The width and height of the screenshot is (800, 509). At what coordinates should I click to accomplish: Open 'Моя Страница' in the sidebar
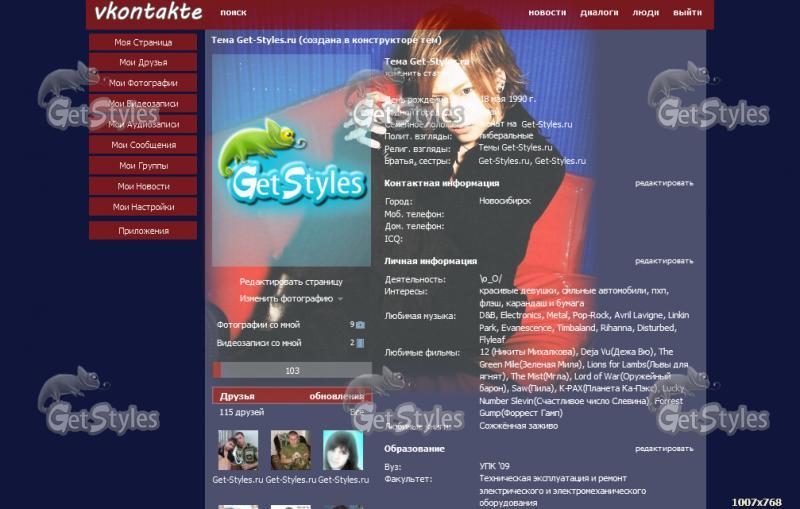(143, 43)
